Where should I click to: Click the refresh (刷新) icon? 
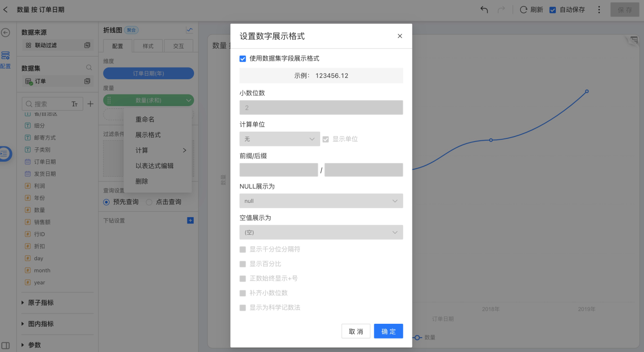[x=524, y=9]
